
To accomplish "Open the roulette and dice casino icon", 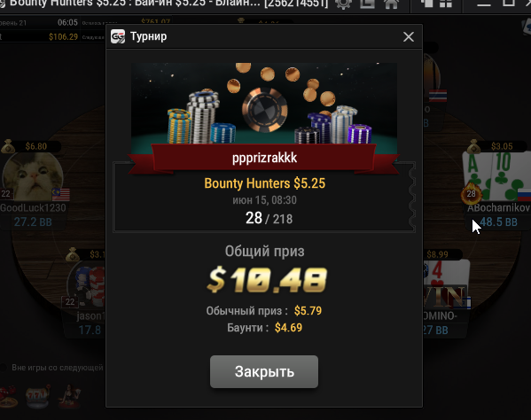I will coord(8,396).
